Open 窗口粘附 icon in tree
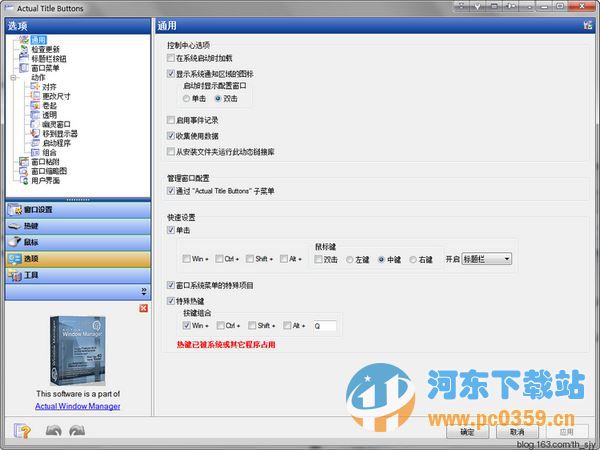 click(x=24, y=161)
